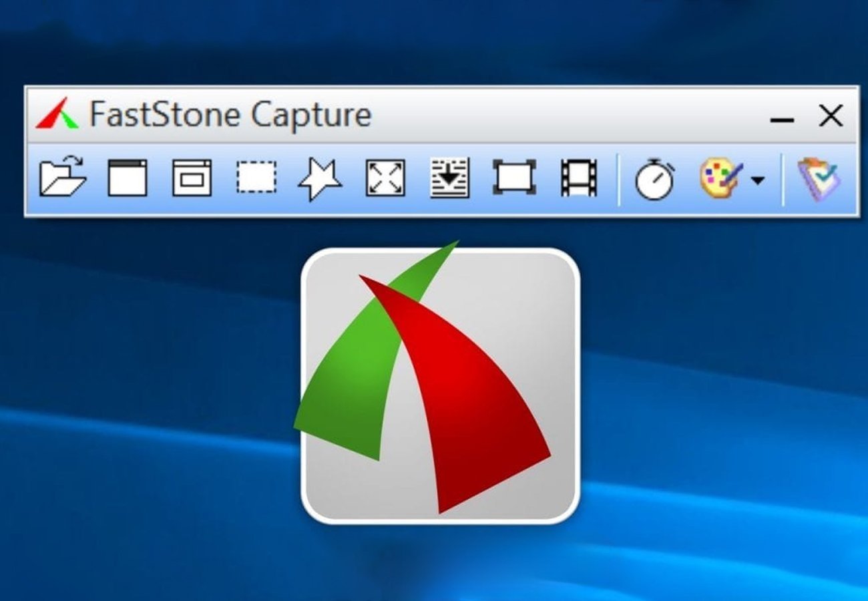Select Capture Scrolling Window tool
Image resolution: width=868 pixels, height=601 pixels.
click(449, 178)
